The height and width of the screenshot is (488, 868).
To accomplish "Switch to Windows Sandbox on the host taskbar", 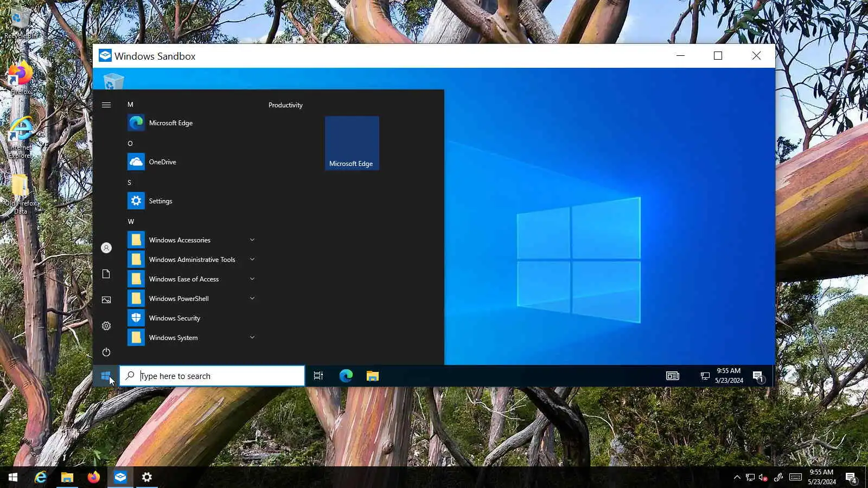I will coord(120,477).
